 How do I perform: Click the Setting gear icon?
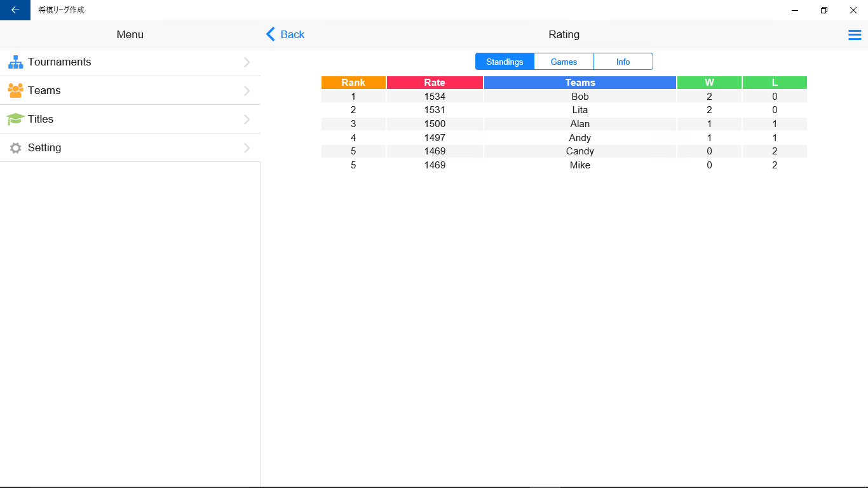(x=15, y=148)
